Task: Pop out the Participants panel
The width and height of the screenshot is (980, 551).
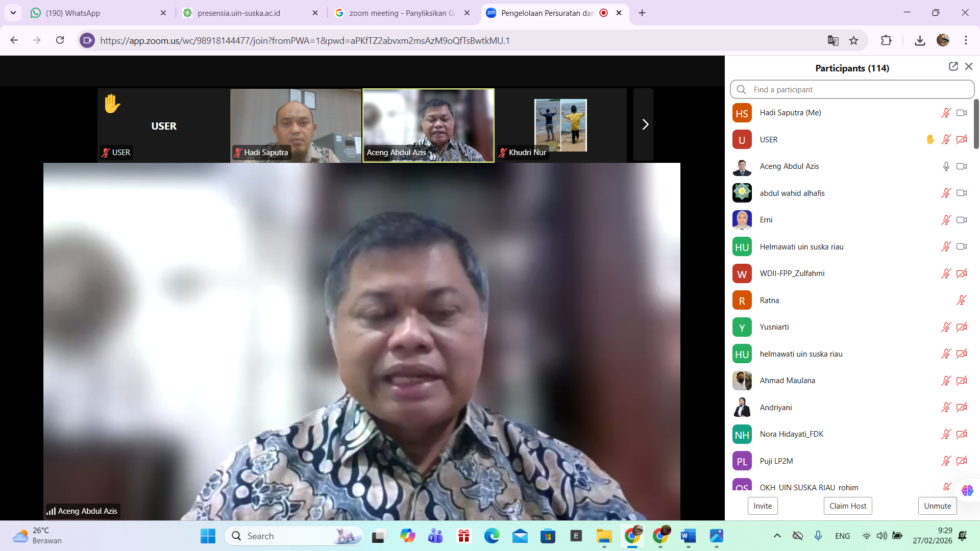Action: pos(953,66)
